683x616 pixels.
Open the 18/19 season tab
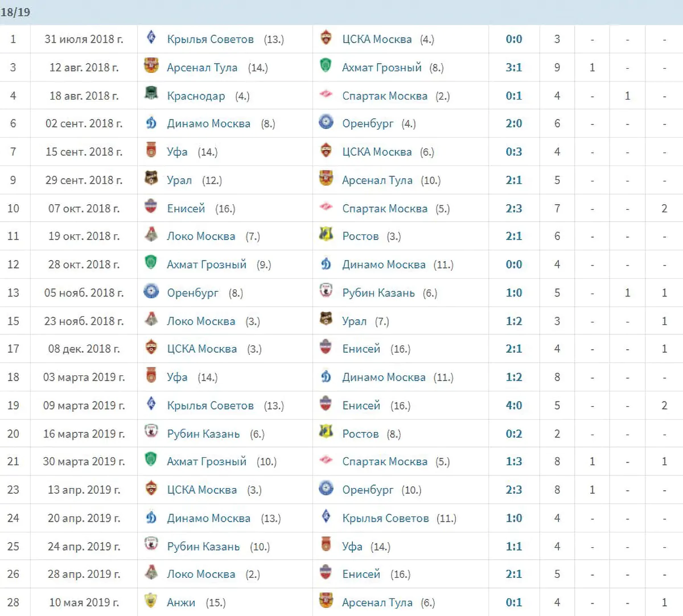[x=16, y=11]
